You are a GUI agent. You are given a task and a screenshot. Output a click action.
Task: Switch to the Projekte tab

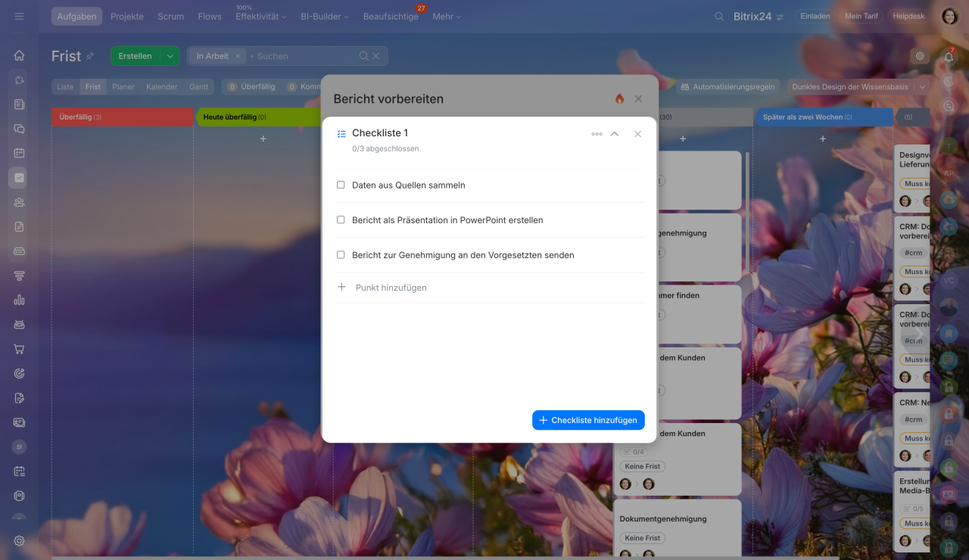tap(127, 16)
